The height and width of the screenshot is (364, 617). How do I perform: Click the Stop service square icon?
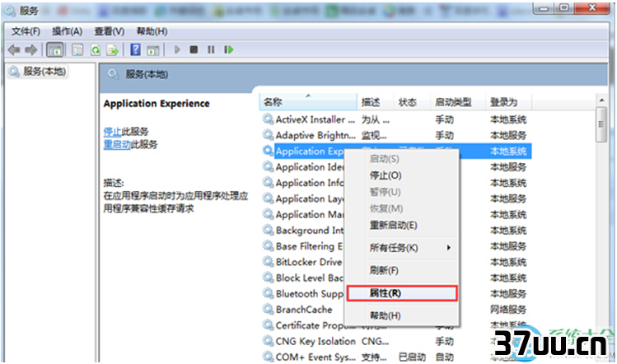coord(194,49)
